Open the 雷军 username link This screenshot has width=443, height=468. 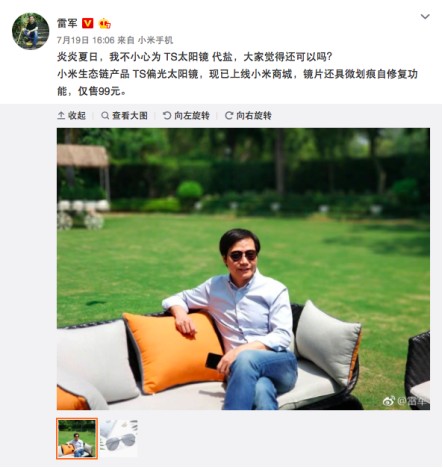(x=67, y=23)
